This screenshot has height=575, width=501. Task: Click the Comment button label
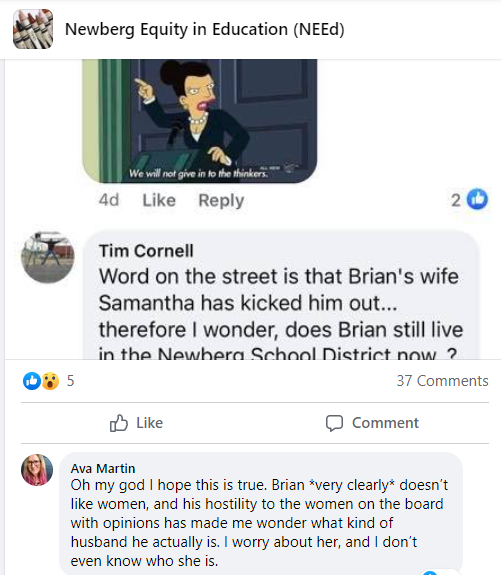pos(385,423)
